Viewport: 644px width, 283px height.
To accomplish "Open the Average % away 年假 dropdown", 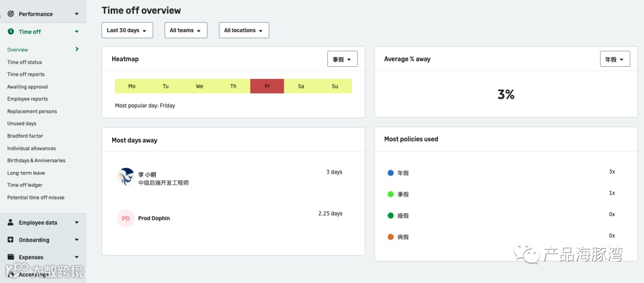I will click(x=614, y=59).
